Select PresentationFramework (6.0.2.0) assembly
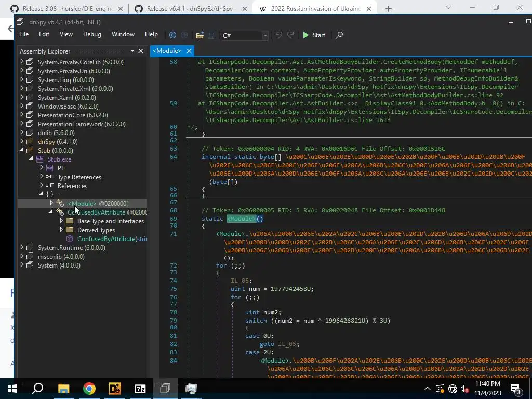Viewport: 532px width, 399px height. pyautogui.click(x=82, y=124)
